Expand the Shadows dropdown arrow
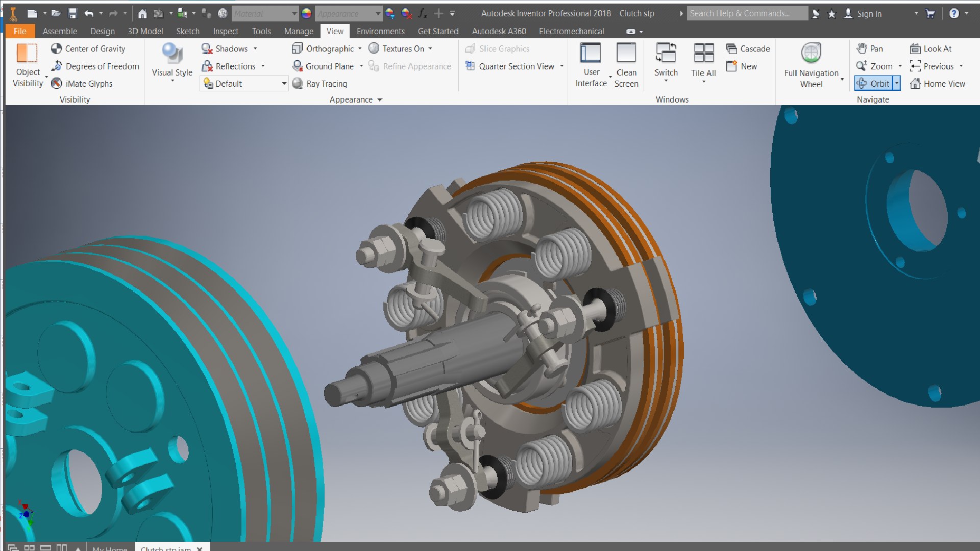Viewport: 980px width, 551px height. tap(255, 48)
